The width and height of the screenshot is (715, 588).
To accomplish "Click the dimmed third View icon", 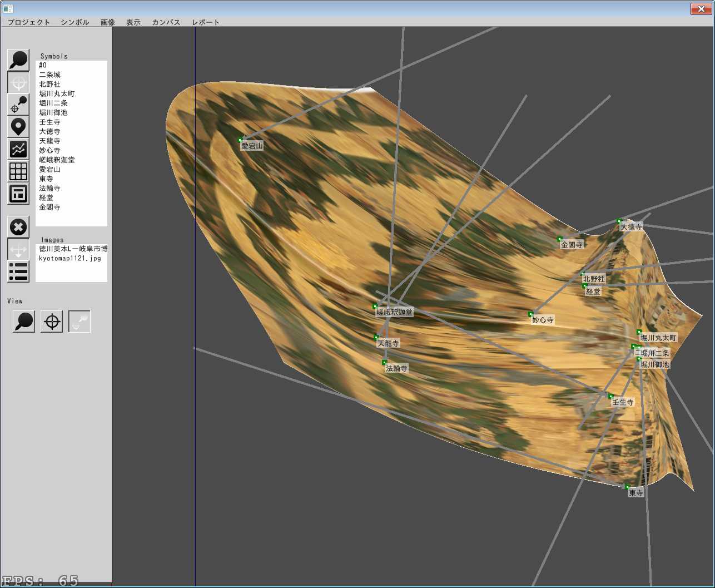I will 80,322.
